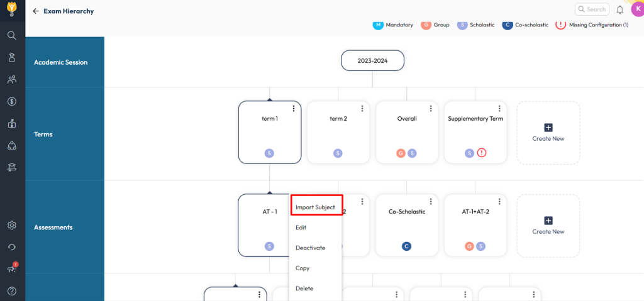Click the Search field at top right

(x=592, y=9)
